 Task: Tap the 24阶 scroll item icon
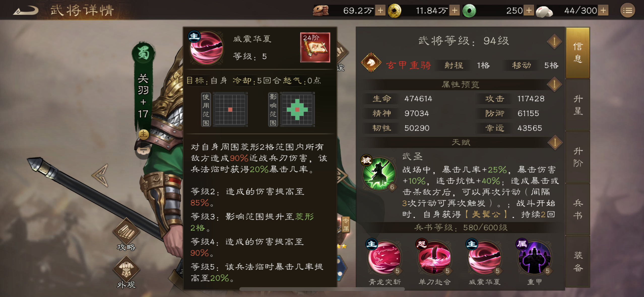point(315,47)
